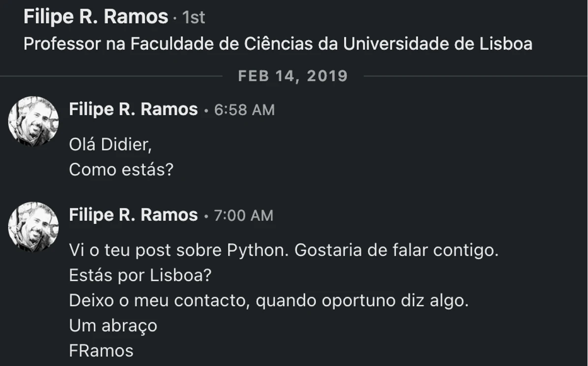Click the 1st connection degree badge
588x366 pixels.
pos(194,18)
